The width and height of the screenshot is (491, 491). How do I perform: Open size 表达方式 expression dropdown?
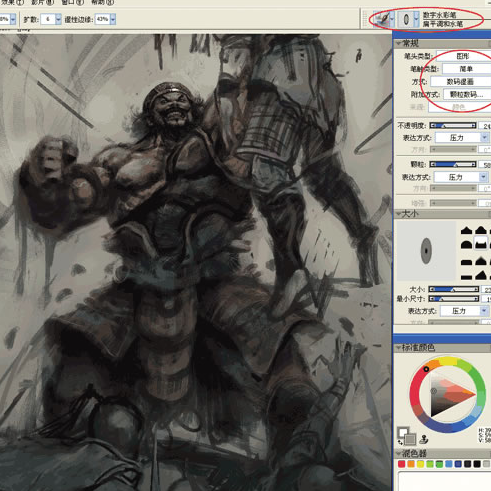(464, 311)
